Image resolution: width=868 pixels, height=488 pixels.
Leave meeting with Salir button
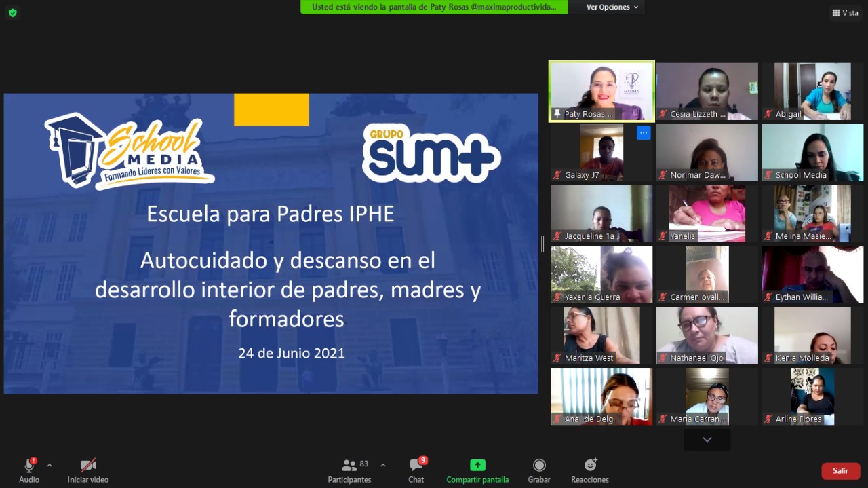coord(841,471)
